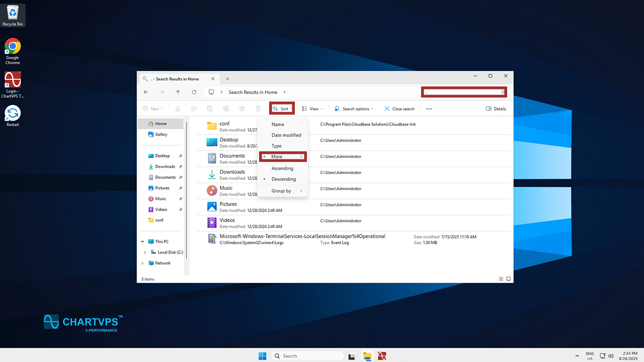Switch to large icons view in status bar
Image resolution: width=644 pixels, height=362 pixels.
pyautogui.click(x=508, y=279)
